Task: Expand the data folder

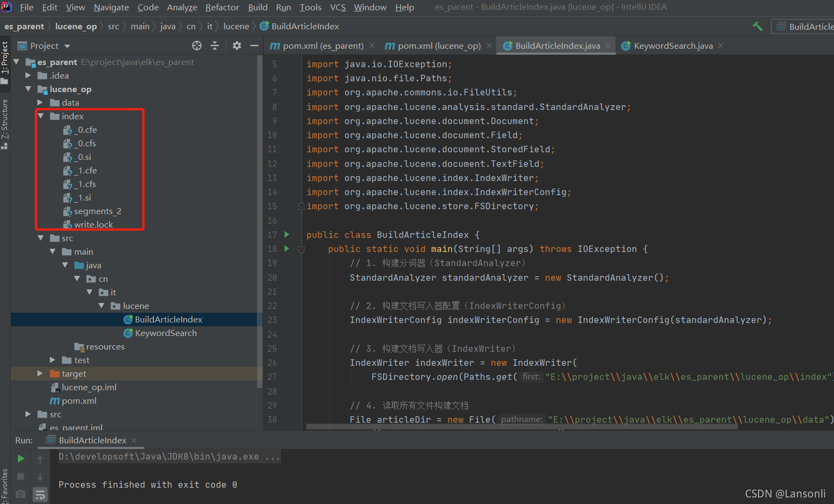Action: click(x=40, y=102)
